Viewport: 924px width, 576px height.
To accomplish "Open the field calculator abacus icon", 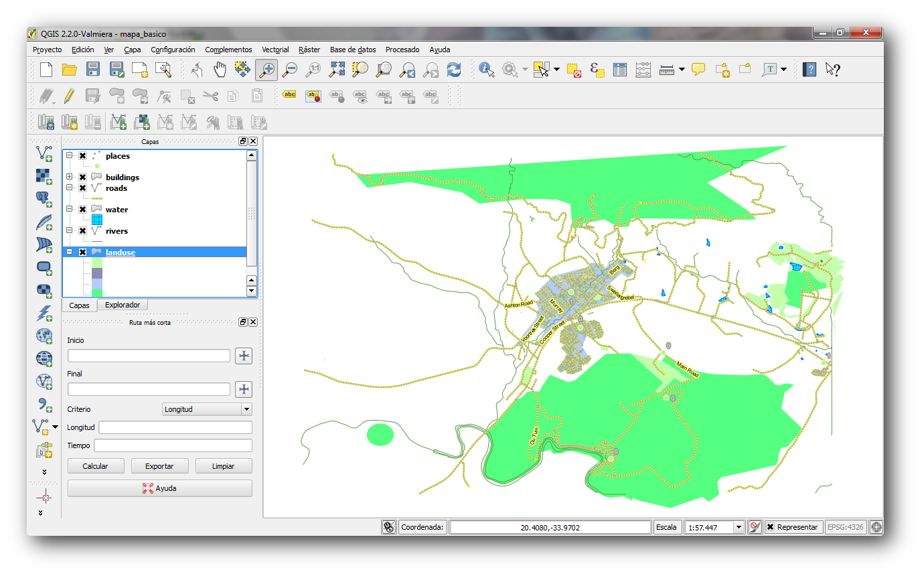I will click(643, 69).
